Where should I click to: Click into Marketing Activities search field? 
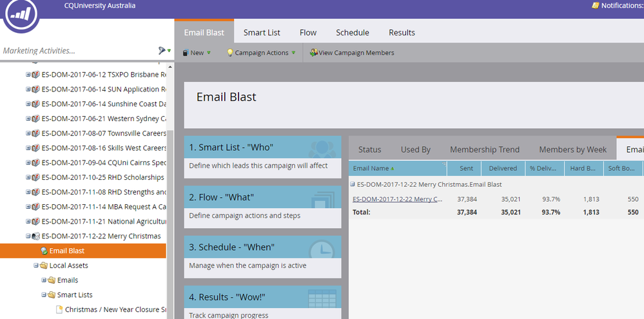tap(78, 51)
